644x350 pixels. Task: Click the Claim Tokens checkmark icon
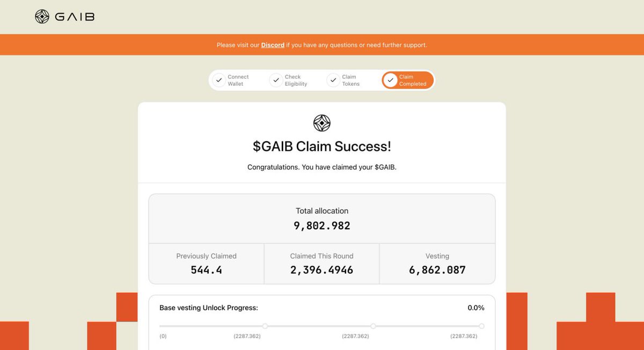pyautogui.click(x=333, y=80)
